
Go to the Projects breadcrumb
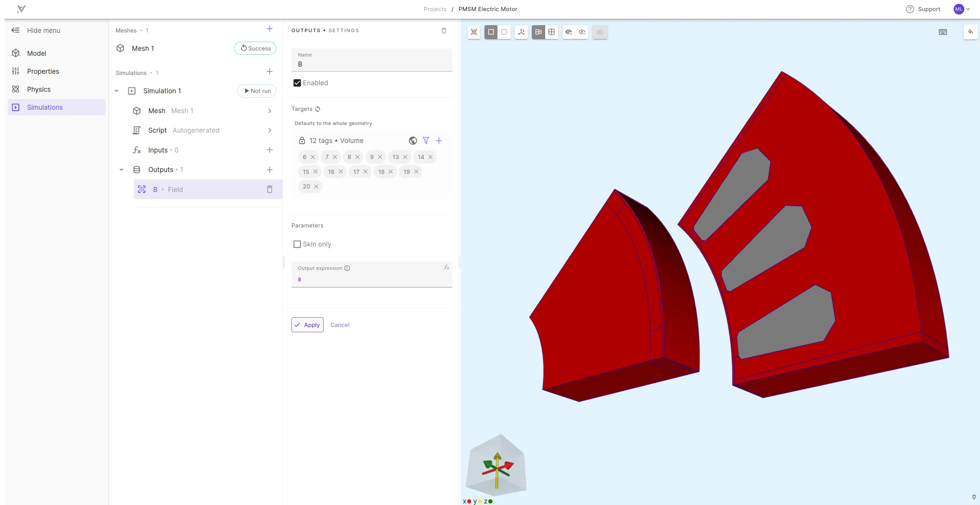tap(435, 9)
